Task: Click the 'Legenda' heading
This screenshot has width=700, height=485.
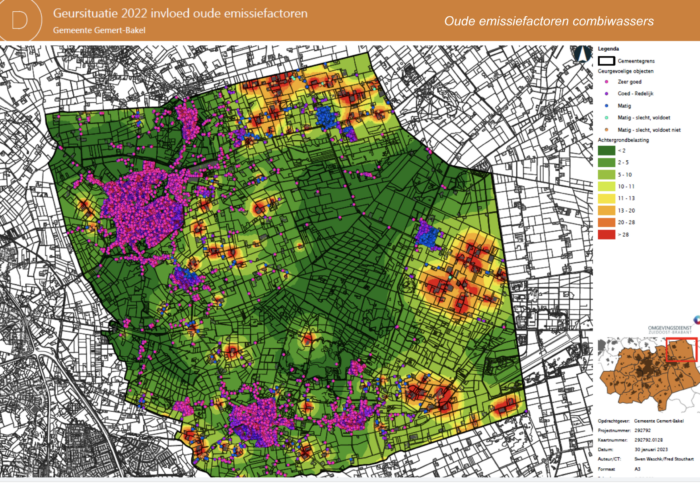Action: (x=608, y=49)
